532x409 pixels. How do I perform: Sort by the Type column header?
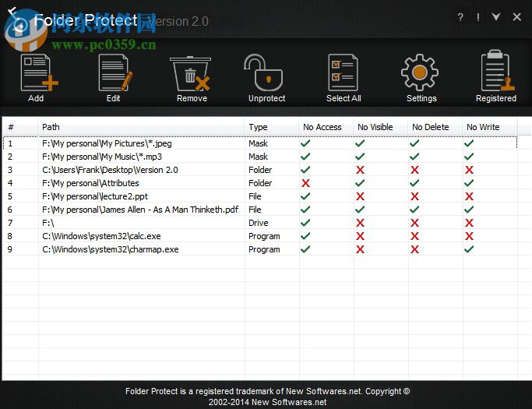(271, 127)
